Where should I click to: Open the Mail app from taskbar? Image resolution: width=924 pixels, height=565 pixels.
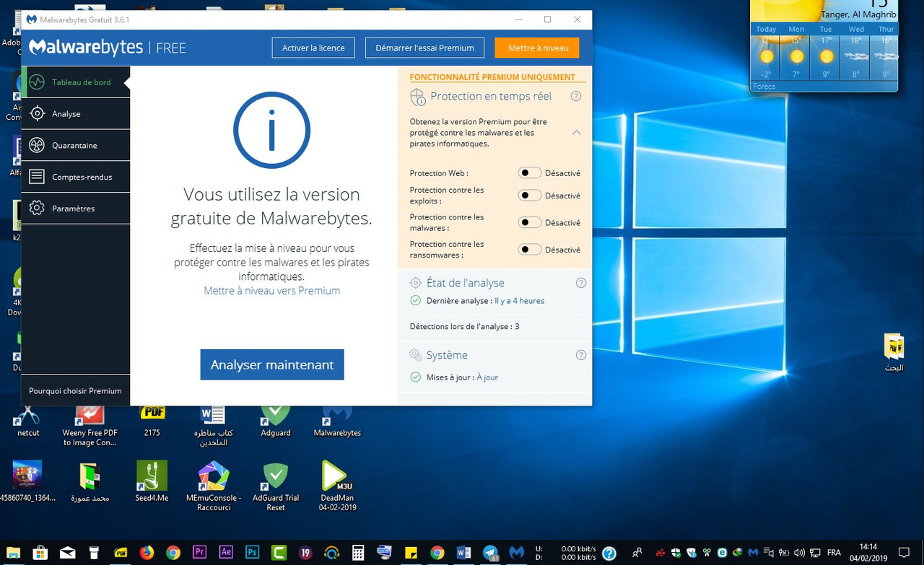tap(67, 553)
